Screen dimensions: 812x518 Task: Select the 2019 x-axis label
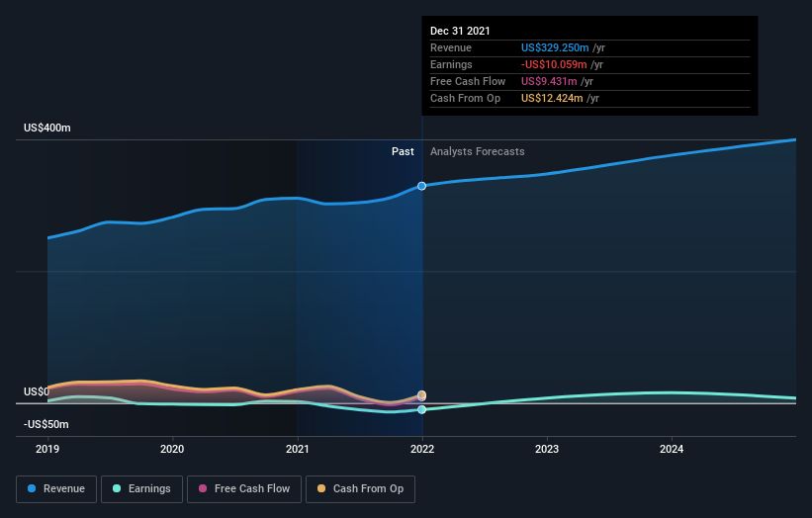(47, 449)
